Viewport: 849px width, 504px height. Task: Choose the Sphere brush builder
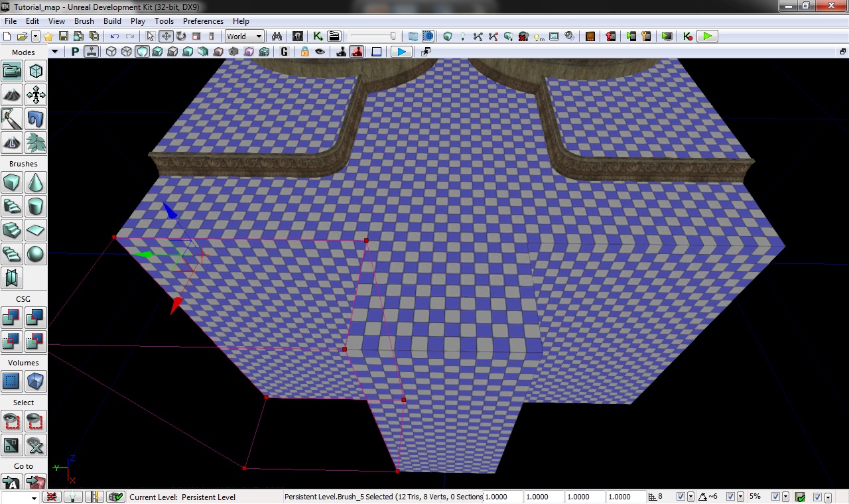pyautogui.click(x=35, y=254)
